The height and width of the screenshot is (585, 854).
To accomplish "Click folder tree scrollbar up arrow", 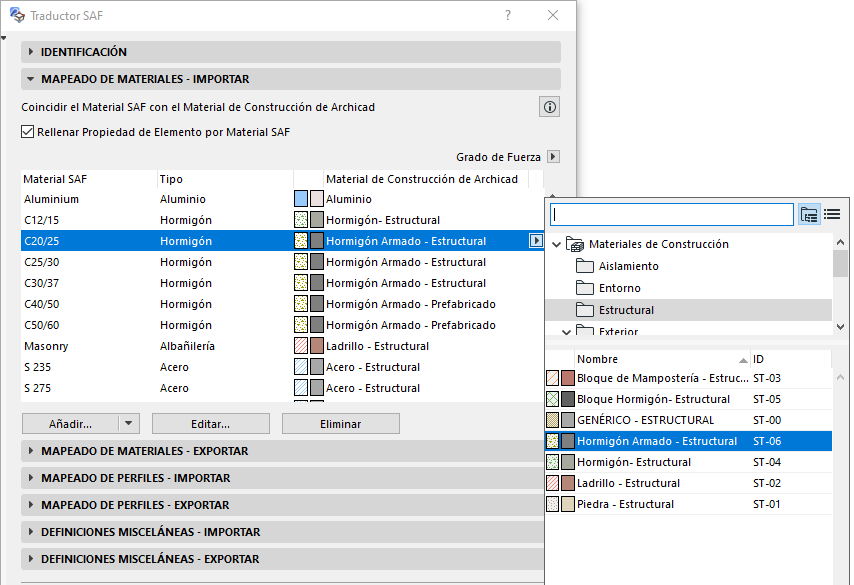I will point(840,242).
